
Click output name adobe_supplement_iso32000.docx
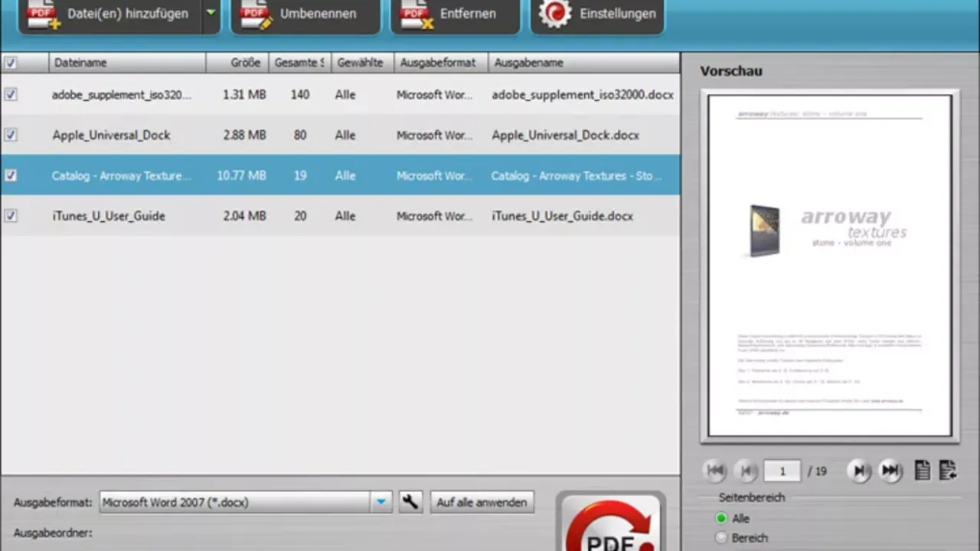[583, 95]
